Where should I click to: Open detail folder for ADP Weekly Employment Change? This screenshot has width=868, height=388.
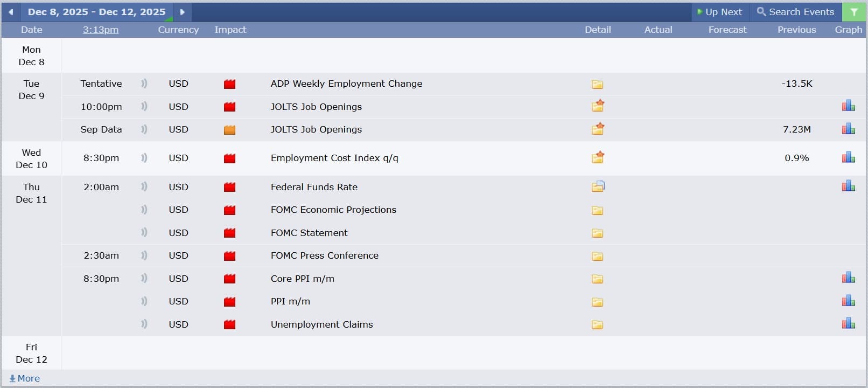pos(597,84)
